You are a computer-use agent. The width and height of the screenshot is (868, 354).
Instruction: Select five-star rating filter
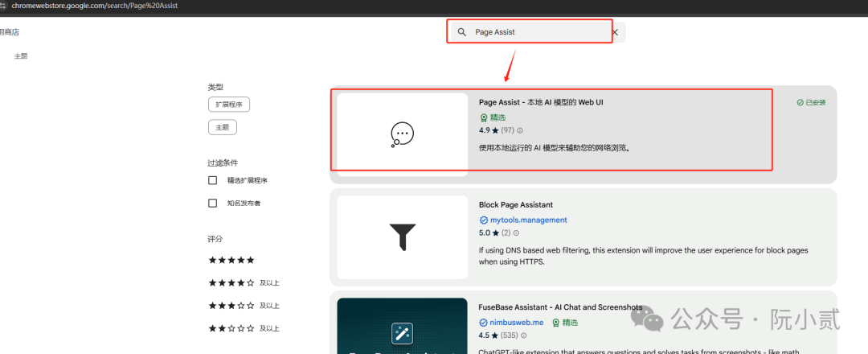(x=231, y=261)
